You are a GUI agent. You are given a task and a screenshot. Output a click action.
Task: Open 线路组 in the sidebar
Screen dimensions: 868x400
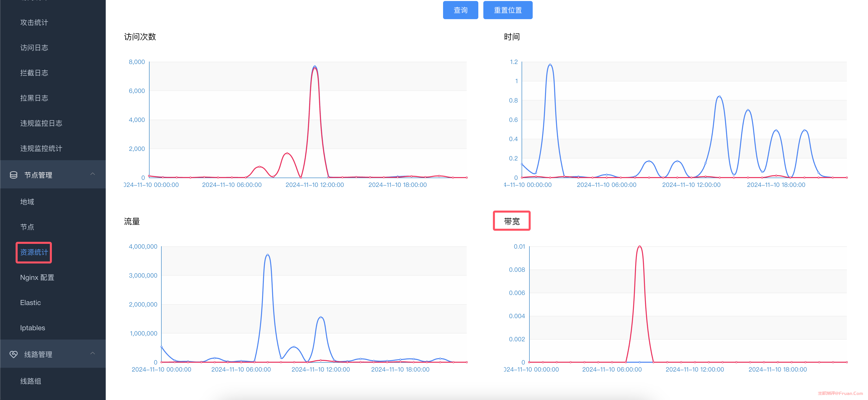point(31,381)
